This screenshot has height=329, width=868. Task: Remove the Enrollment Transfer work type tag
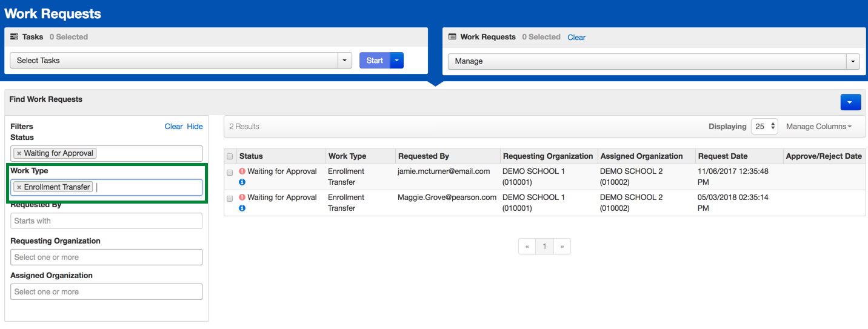pos(19,188)
